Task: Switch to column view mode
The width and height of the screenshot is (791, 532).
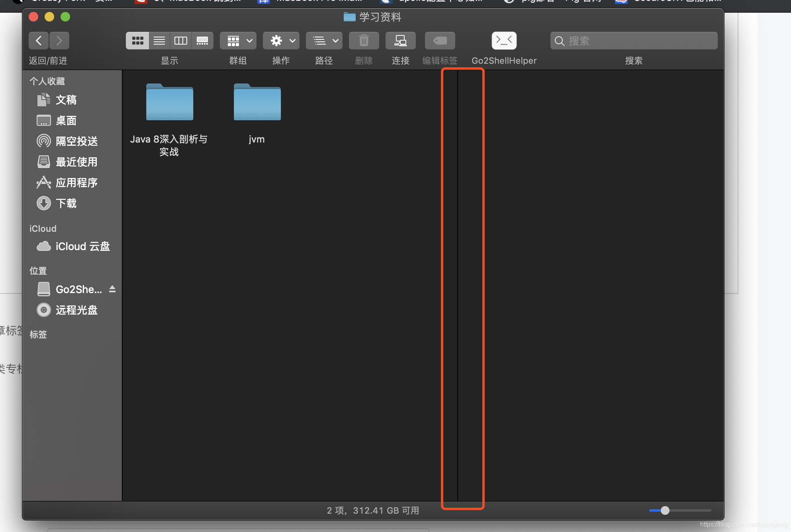Action: (181, 41)
